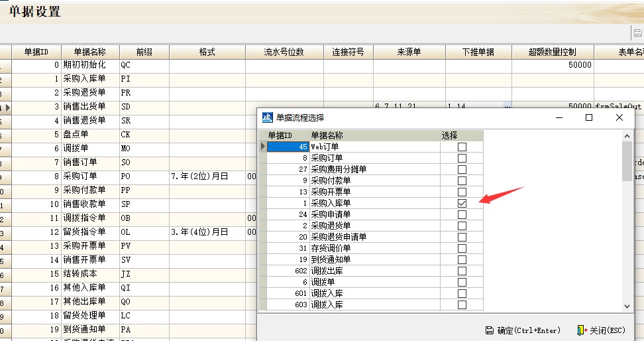Tick the 采购退货单 checkbox in the dialog

(x=462, y=226)
